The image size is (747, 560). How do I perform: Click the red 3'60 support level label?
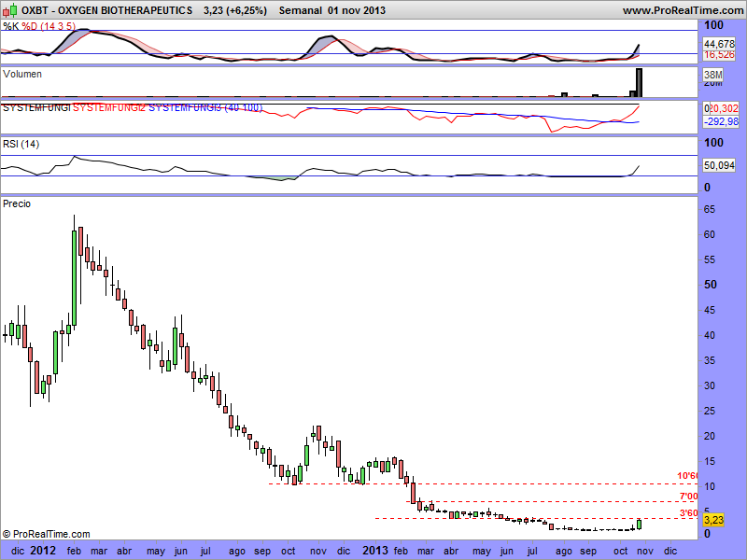click(689, 512)
